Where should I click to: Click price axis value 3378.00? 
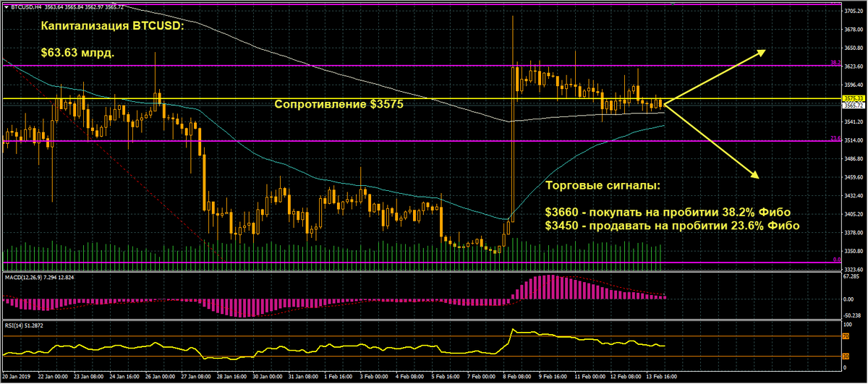pos(854,233)
